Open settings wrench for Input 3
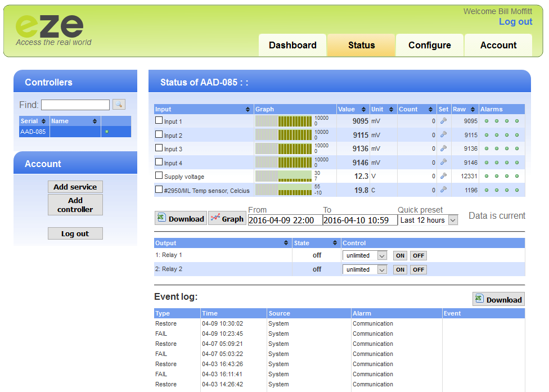This screenshot has height=392, width=549. click(x=443, y=148)
